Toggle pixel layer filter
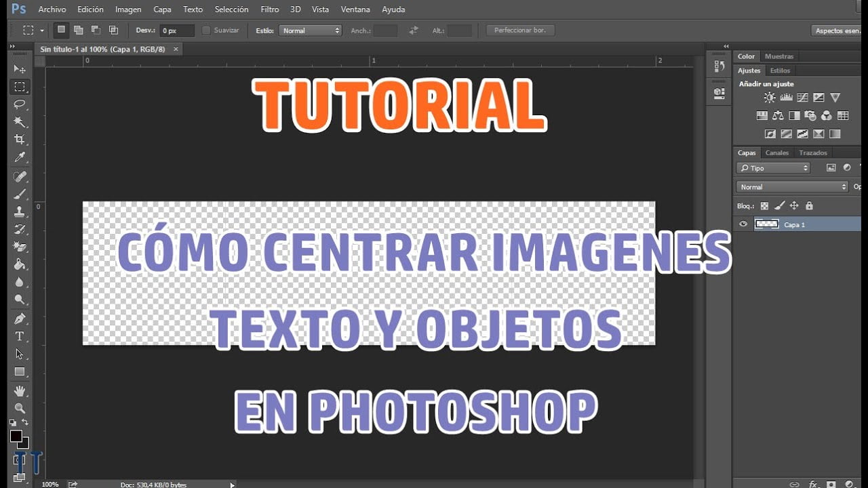The height and width of the screenshot is (488, 868). 831,167
